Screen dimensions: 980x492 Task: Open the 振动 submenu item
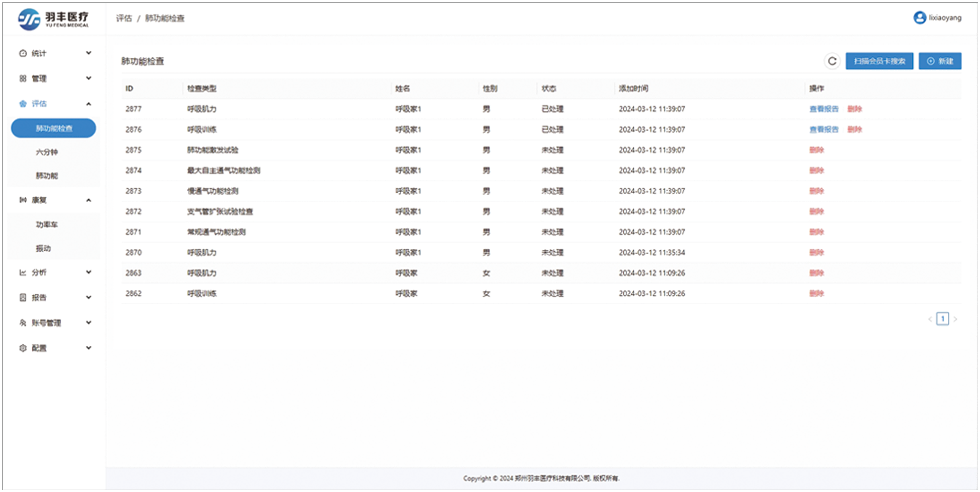43,248
